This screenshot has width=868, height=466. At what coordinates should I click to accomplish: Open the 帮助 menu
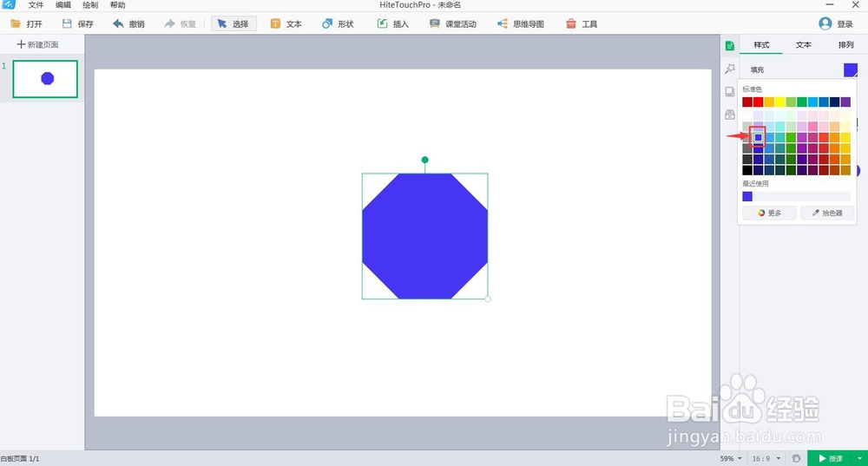(x=117, y=5)
